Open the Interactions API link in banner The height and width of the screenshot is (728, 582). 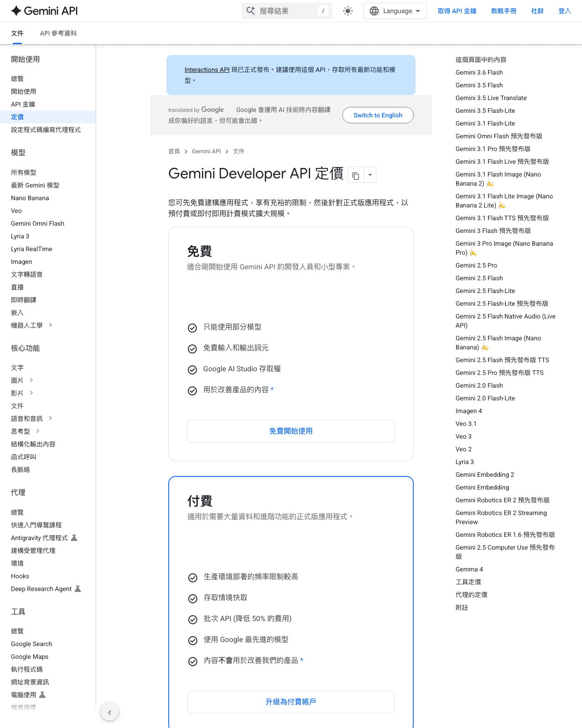(x=207, y=70)
